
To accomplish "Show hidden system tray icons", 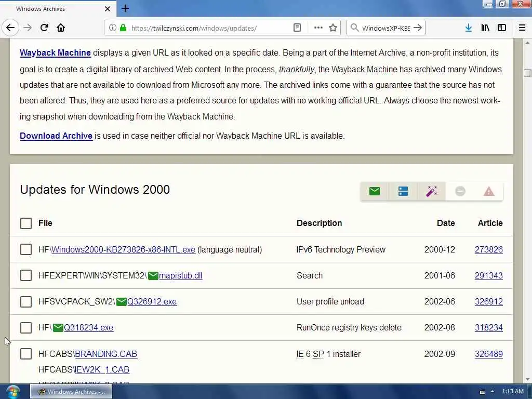I will (x=493, y=392).
